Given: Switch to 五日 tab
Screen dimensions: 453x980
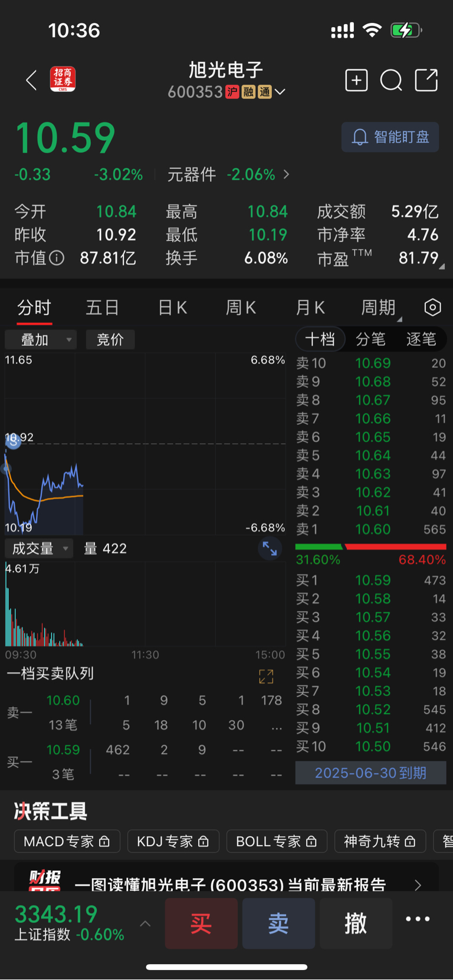Looking at the screenshot, I should click(x=103, y=308).
